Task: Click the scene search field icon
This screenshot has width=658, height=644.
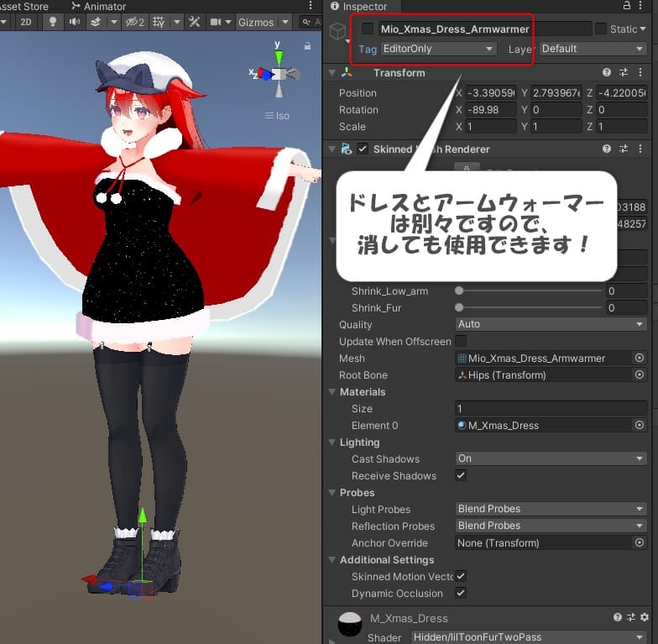Action: (x=307, y=22)
